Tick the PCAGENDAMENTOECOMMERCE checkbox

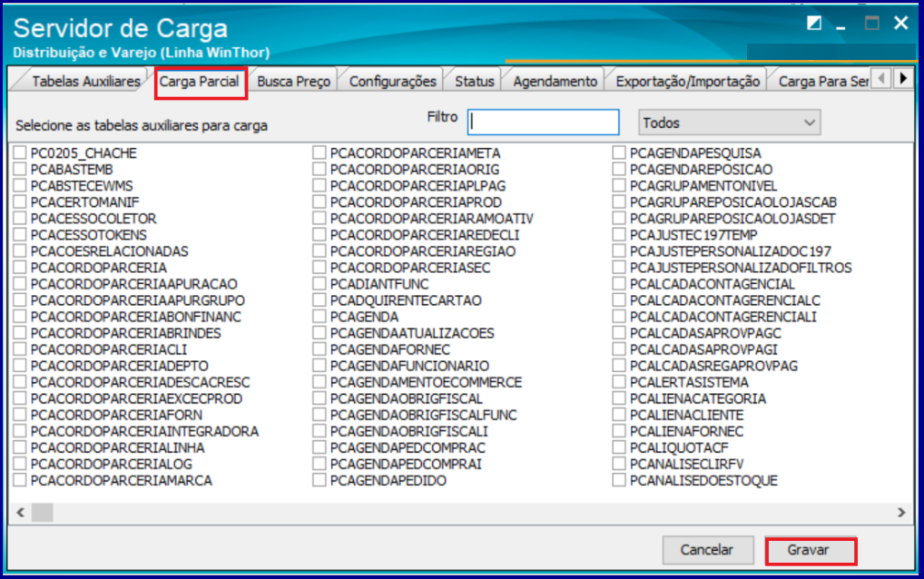click(319, 382)
